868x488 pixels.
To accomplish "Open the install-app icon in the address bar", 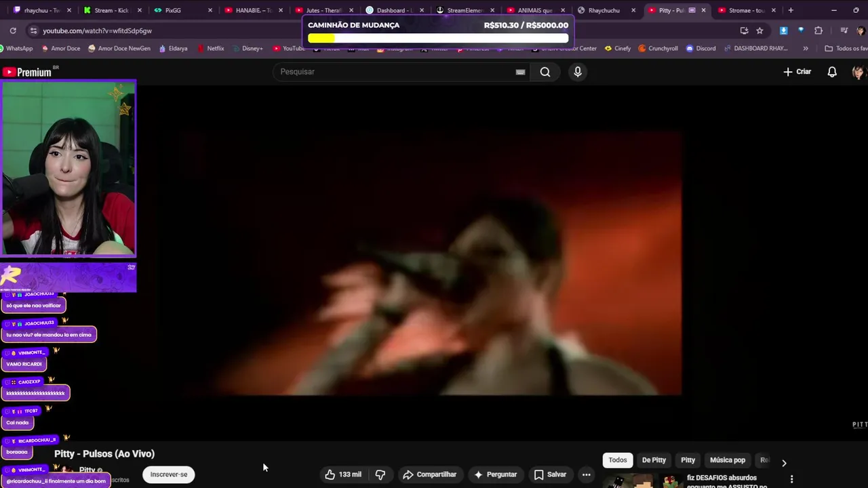I will pyautogui.click(x=744, y=30).
